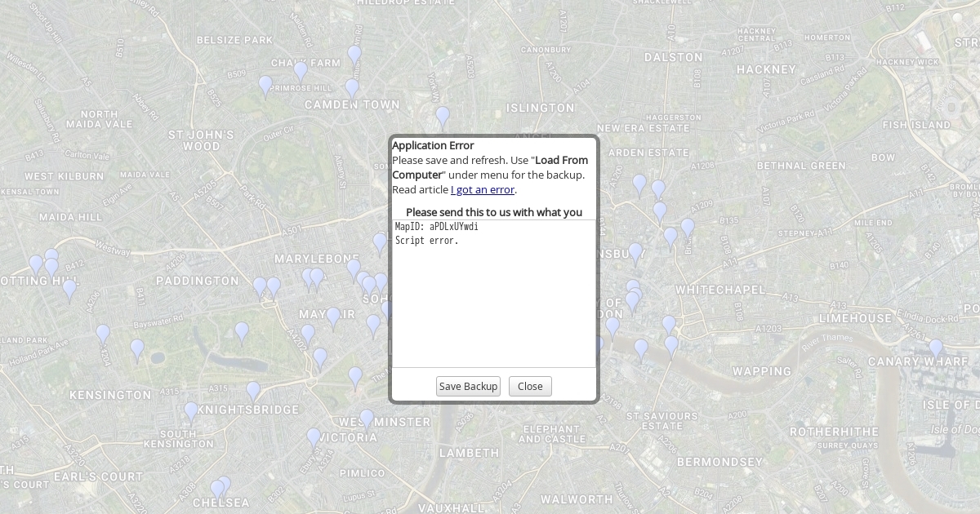Click the marker just above Victoria label
The image size is (980, 514).
point(314,437)
